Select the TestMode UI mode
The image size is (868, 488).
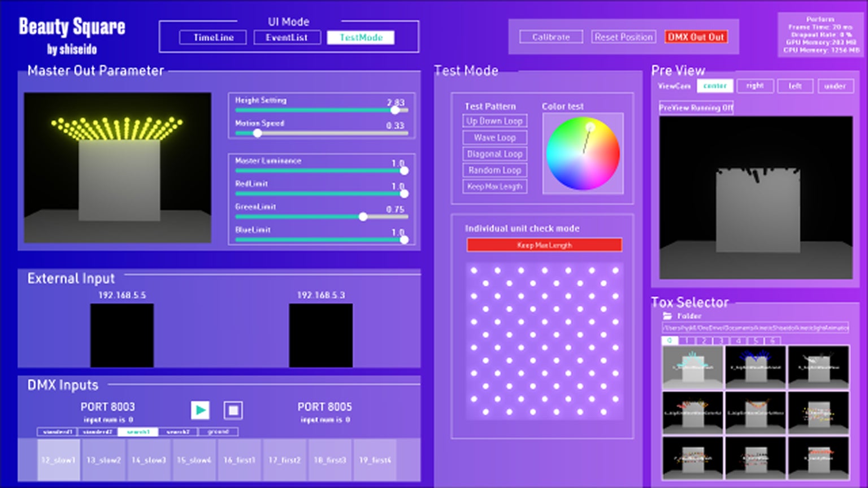pyautogui.click(x=361, y=37)
